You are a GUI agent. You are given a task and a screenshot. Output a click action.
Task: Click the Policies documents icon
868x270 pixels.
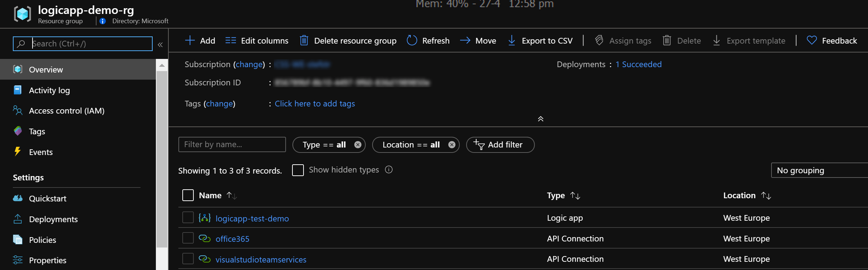(x=18, y=239)
